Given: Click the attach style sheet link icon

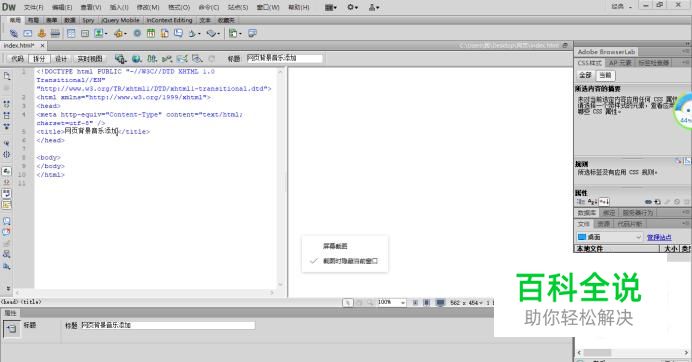Looking at the screenshot, I should point(648,202).
